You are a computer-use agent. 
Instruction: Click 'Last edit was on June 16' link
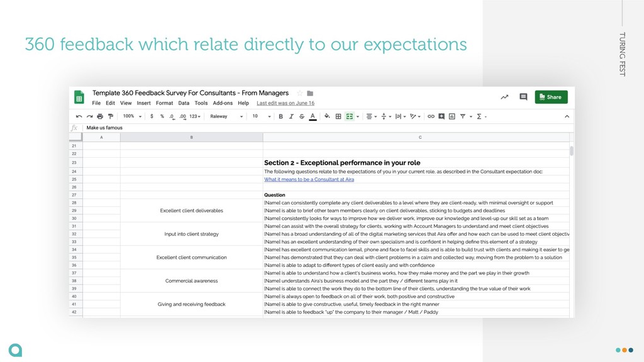[286, 103]
